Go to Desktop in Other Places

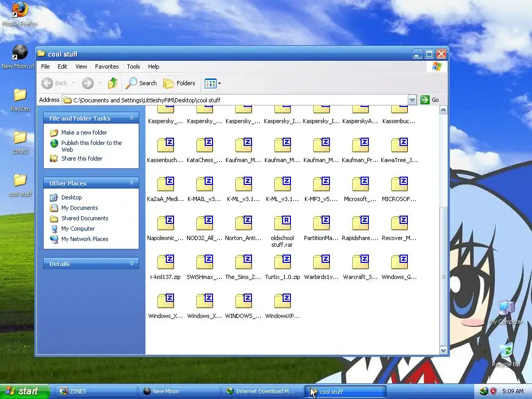[x=66, y=197]
